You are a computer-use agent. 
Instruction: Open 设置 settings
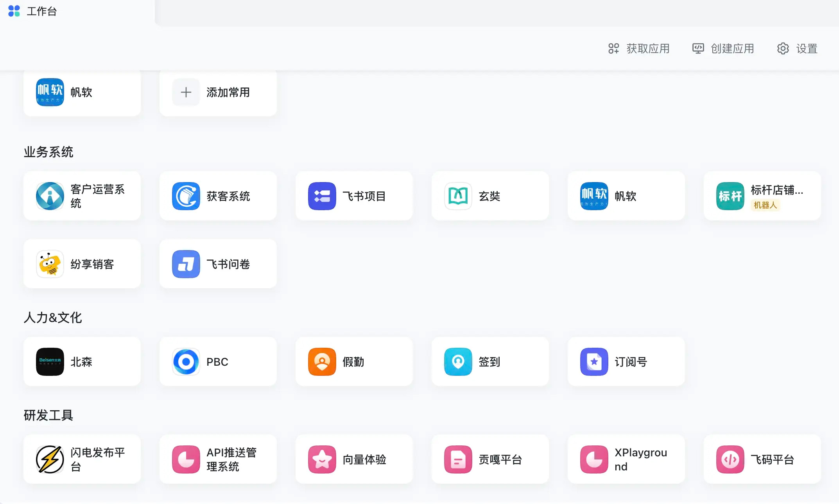798,48
